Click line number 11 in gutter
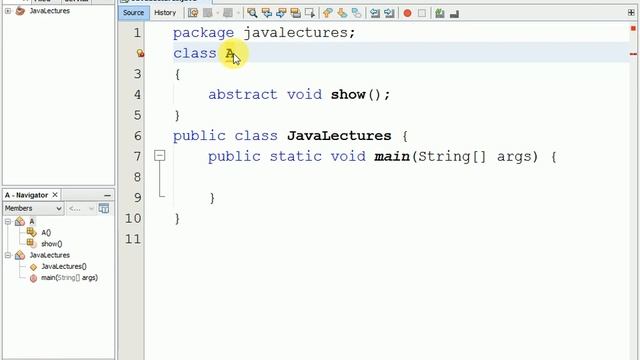This screenshot has height=360, width=640. pos(133,239)
